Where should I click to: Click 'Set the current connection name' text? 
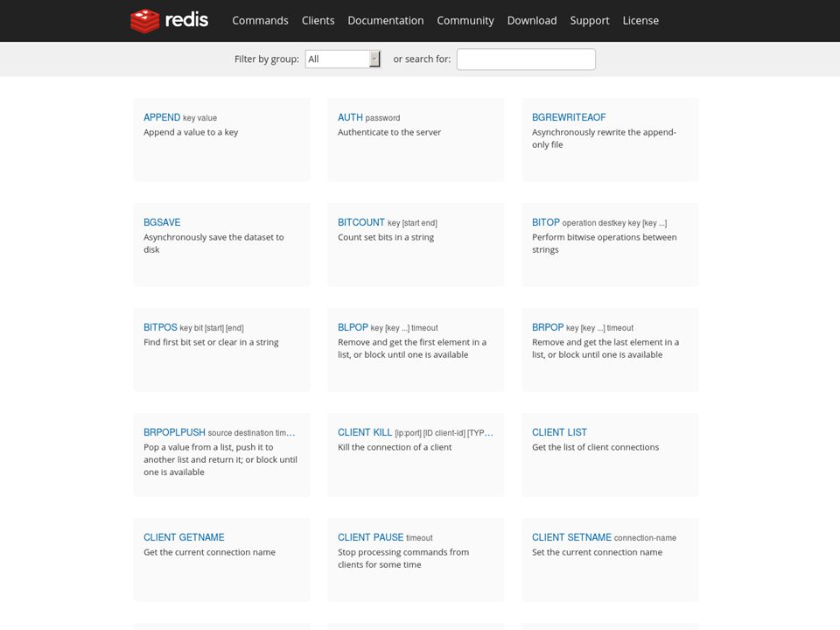597,552
